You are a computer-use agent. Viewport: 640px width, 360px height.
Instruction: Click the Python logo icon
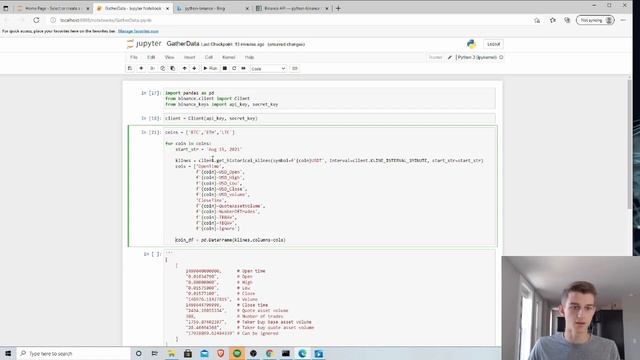pyautogui.click(x=471, y=44)
